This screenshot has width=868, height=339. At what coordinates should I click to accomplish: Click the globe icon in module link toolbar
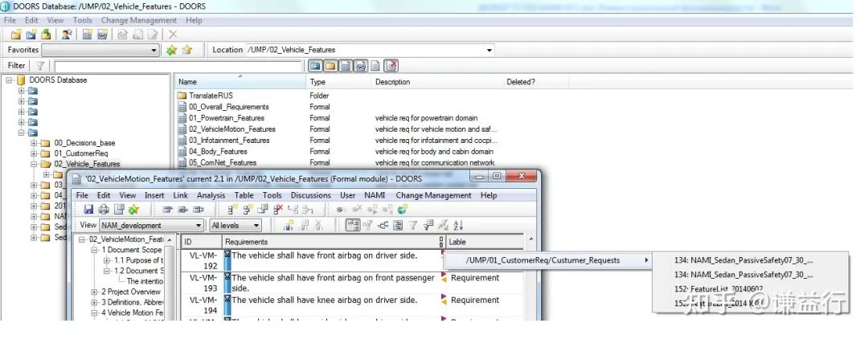click(402, 210)
